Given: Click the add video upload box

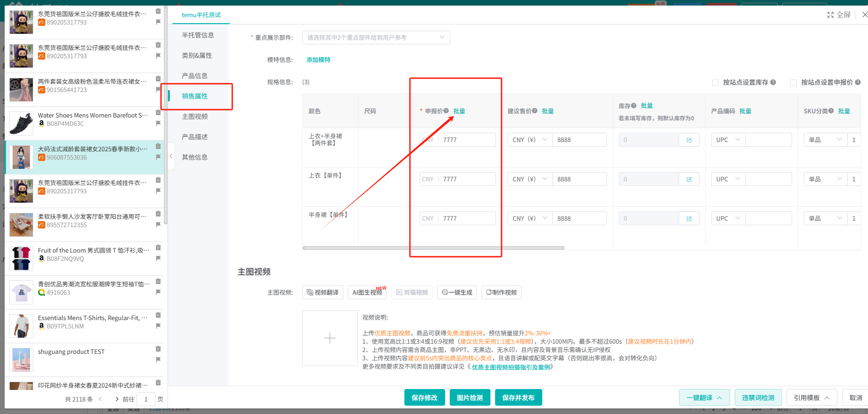Looking at the screenshot, I should 330,338.
